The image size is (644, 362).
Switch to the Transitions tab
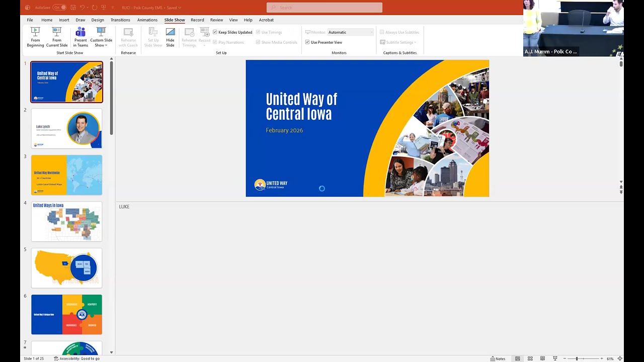(120, 20)
